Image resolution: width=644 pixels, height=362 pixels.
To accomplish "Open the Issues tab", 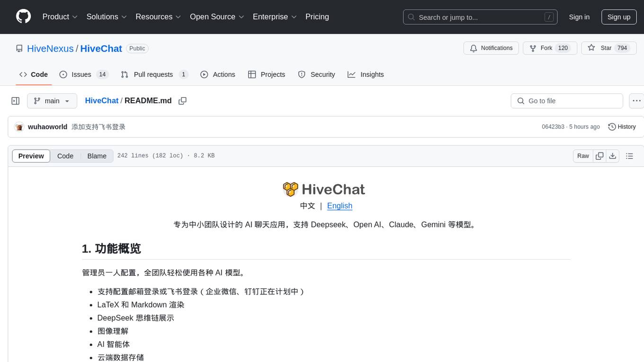I will [84, 74].
